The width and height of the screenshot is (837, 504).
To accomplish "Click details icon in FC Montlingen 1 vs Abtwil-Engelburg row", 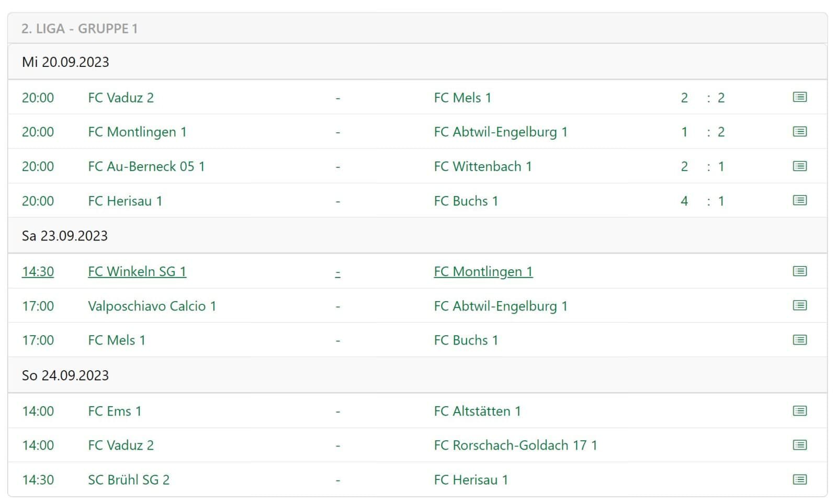I will pos(799,132).
